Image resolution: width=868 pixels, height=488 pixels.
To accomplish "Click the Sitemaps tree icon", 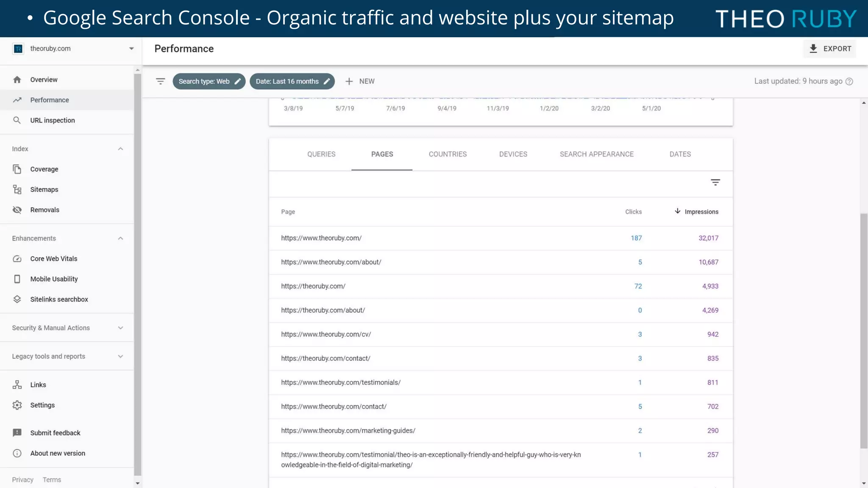I will (17, 189).
